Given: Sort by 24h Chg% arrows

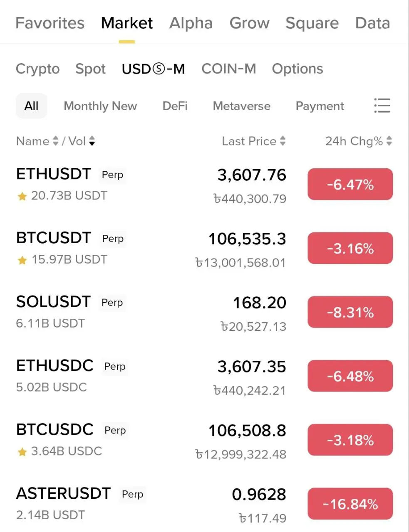Looking at the screenshot, I should pos(389,141).
